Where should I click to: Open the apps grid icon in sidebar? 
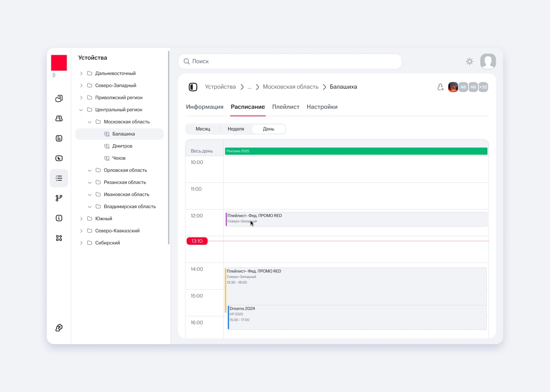(x=59, y=238)
